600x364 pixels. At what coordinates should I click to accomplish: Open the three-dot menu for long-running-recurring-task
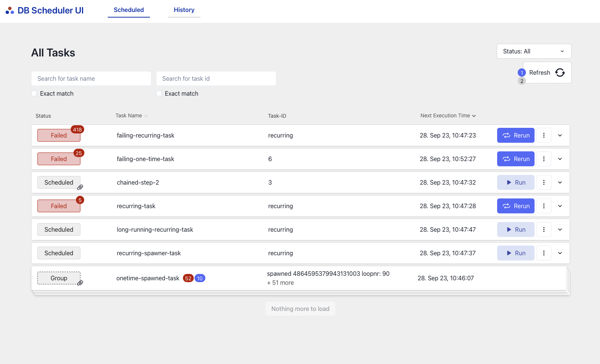click(544, 229)
